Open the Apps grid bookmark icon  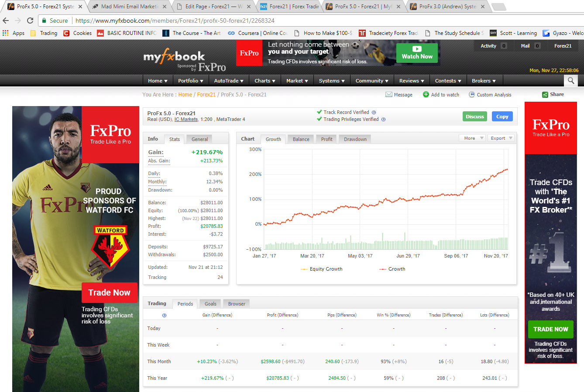point(5,33)
